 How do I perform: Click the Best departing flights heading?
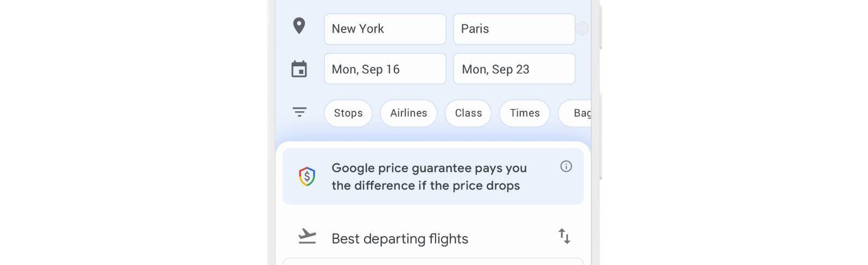[x=400, y=238]
